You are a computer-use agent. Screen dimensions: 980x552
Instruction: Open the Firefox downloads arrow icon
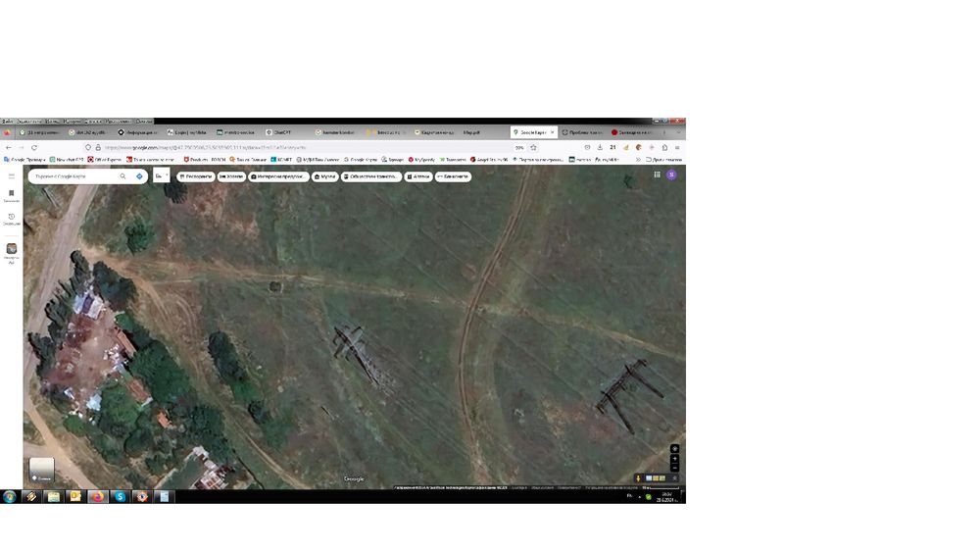(600, 147)
